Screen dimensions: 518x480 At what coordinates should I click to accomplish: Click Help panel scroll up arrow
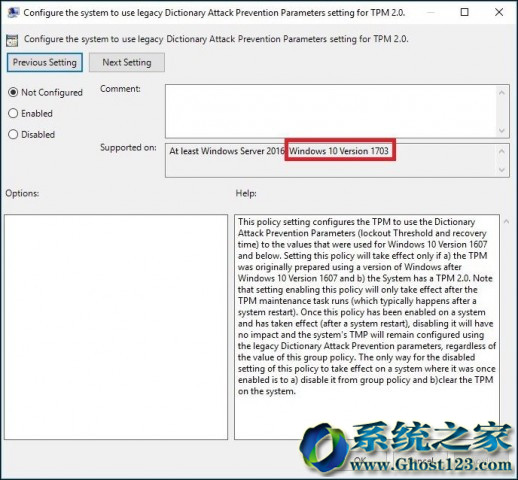pos(506,221)
